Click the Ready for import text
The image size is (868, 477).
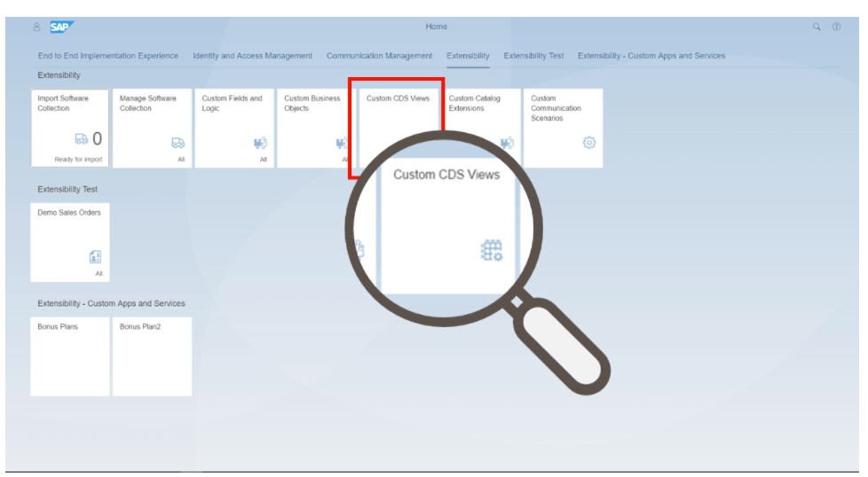78,160
